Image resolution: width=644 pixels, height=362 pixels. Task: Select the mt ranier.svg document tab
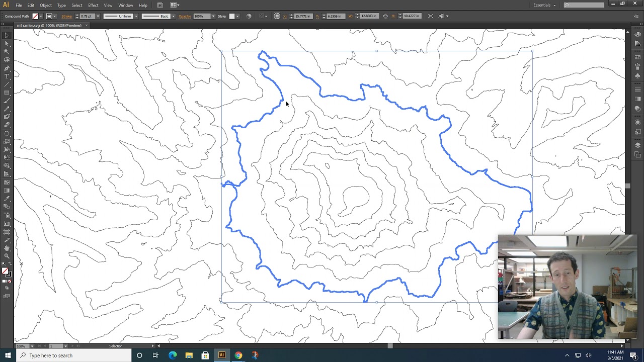[x=49, y=25]
